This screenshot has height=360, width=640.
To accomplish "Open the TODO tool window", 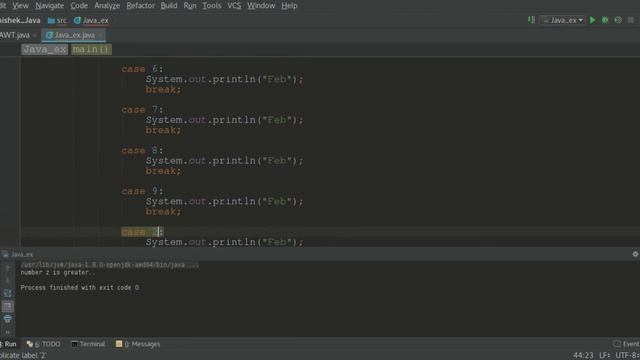I will (43, 344).
